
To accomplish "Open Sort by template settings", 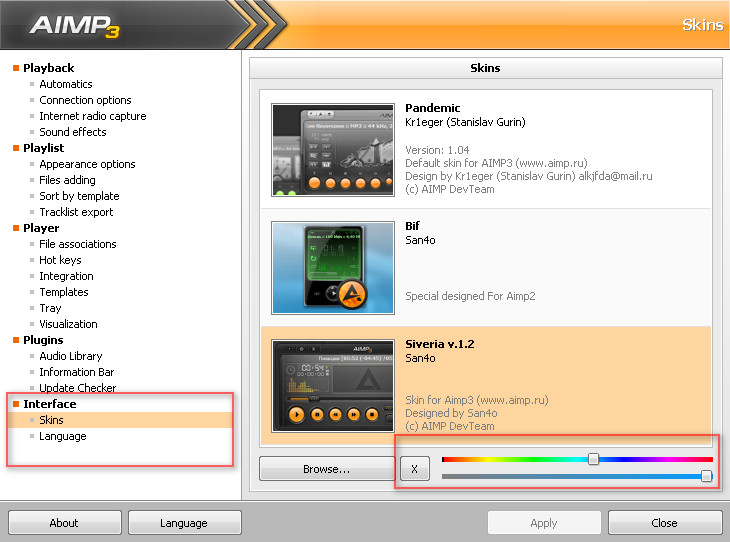I will (x=79, y=196).
